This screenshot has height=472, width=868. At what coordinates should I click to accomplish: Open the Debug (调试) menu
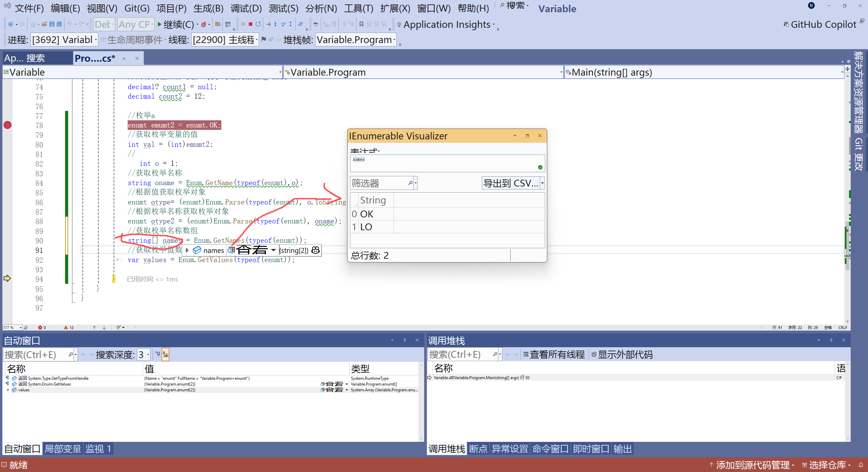click(x=246, y=8)
